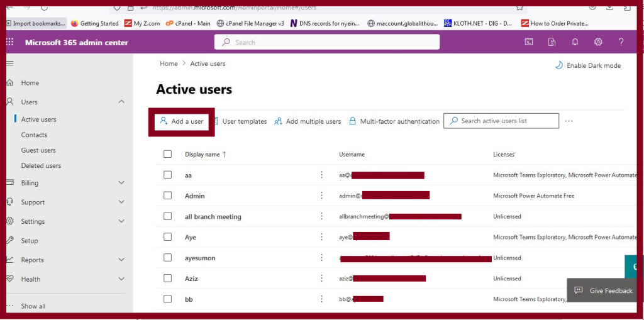
Task: Open Deleted users in sidebar
Action: pyautogui.click(x=41, y=165)
